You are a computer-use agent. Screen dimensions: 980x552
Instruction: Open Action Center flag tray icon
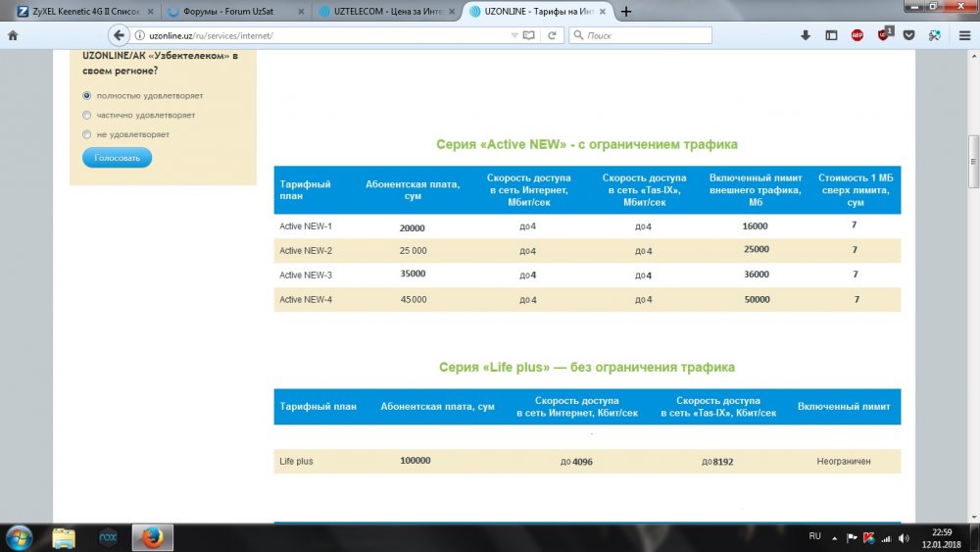852,537
